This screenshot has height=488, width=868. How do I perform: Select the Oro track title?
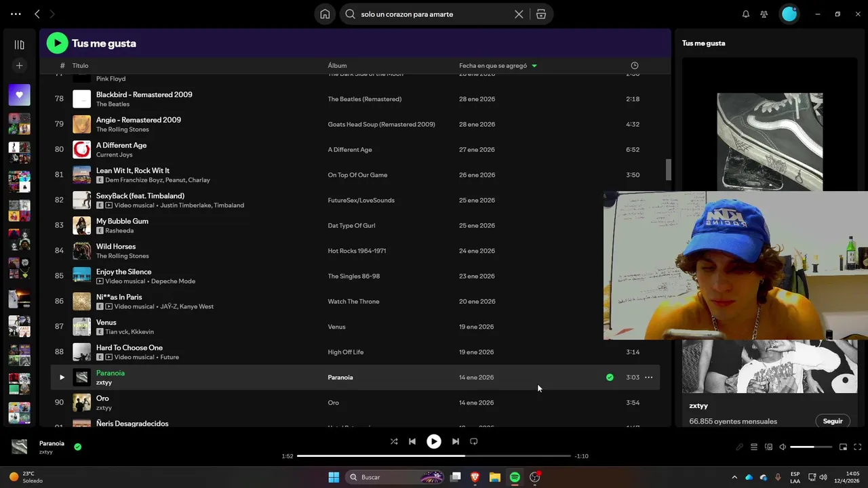click(x=102, y=399)
